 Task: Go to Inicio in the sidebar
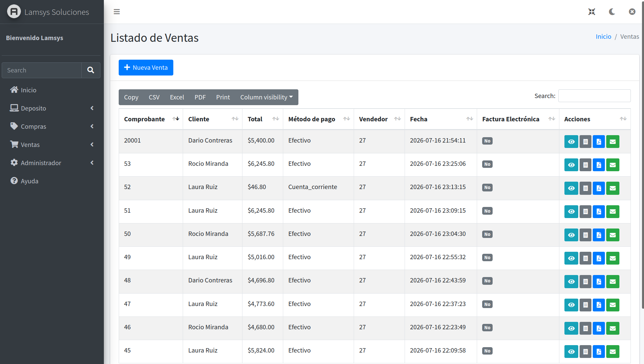(52, 90)
